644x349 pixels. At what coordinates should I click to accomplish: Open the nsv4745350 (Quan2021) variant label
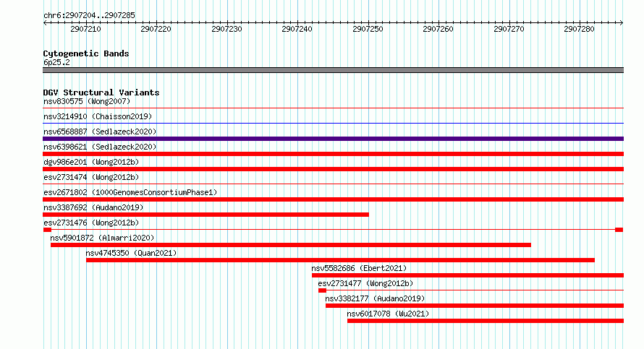131,253
